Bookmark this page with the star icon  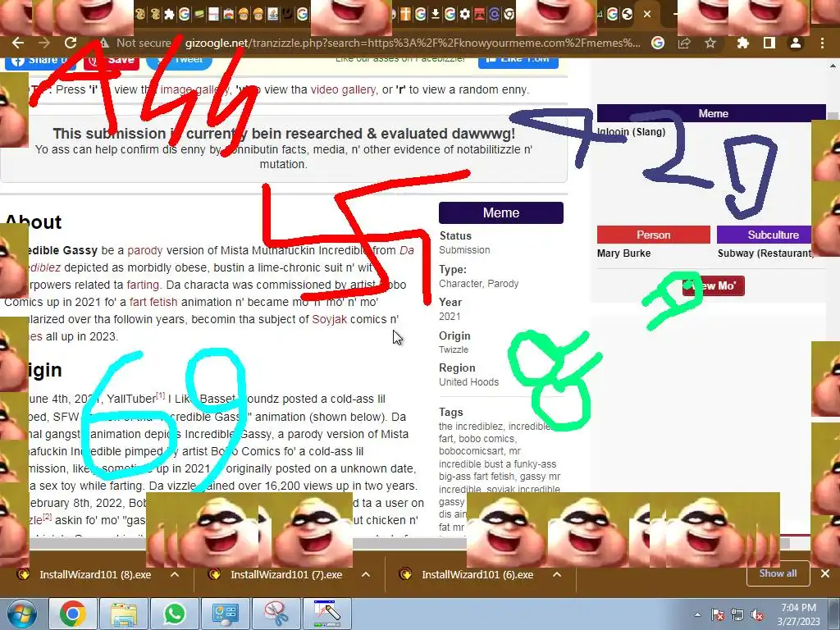point(710,43)
